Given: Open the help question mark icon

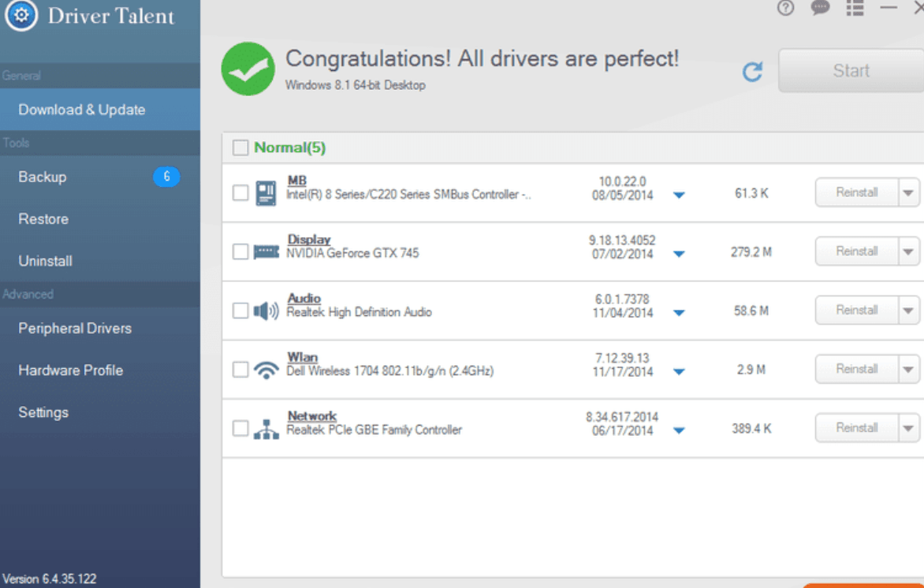Looking at the screenshot, I should pyautogui.click(x=785, y=9).
